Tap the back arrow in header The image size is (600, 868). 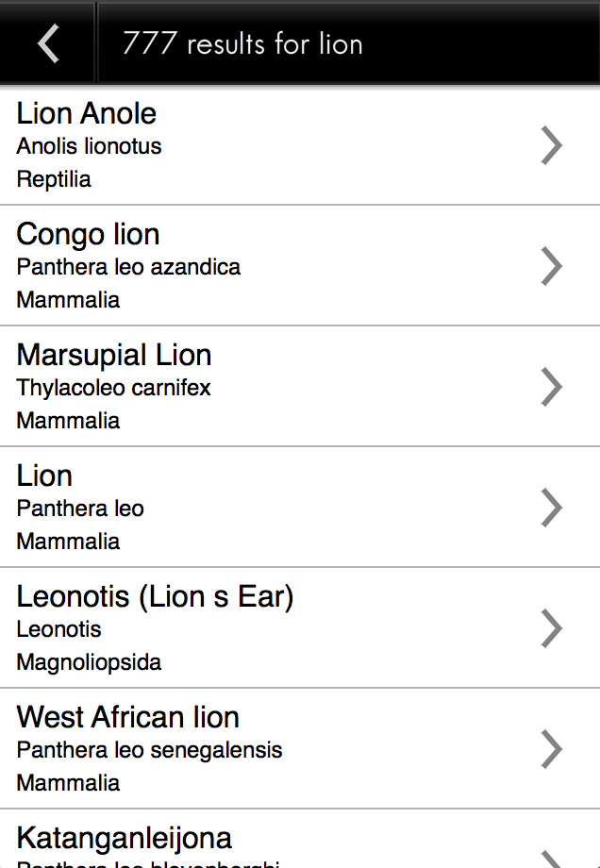click(48, 43)
